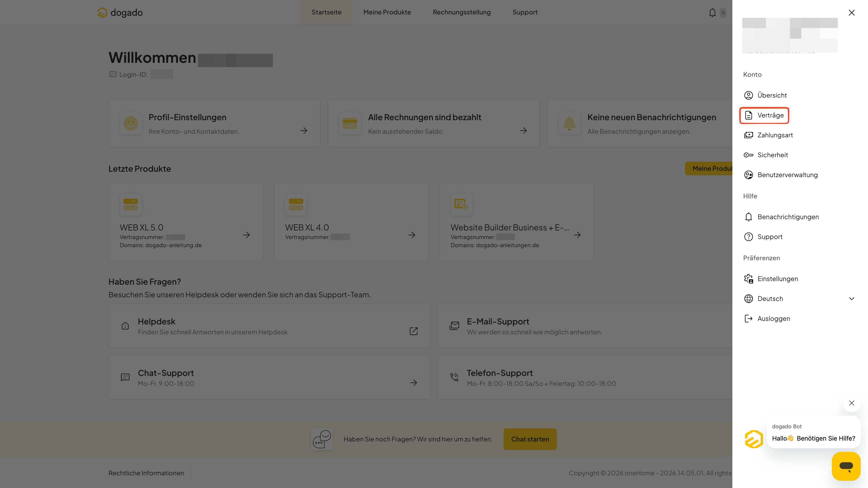Click the Login-ID card icon
The height and width of the screenshot is (488, 868).
[x=113, y=74]
